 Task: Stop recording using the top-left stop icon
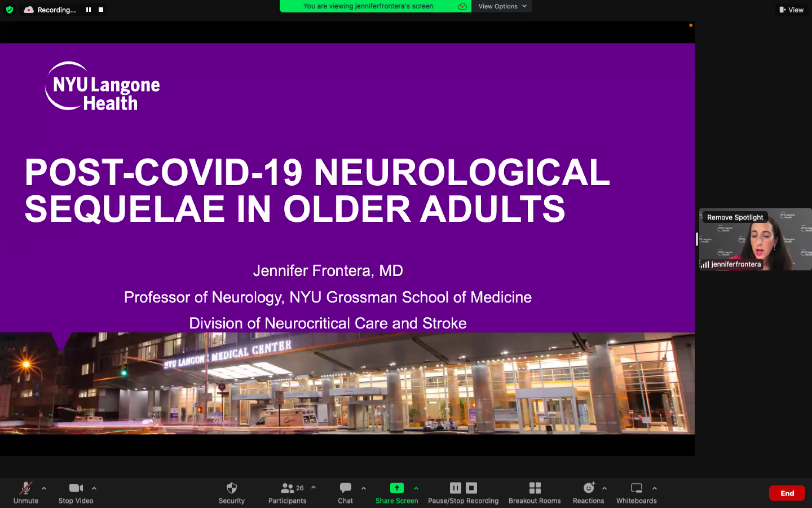pyautogui.click(x=101, y=10)
